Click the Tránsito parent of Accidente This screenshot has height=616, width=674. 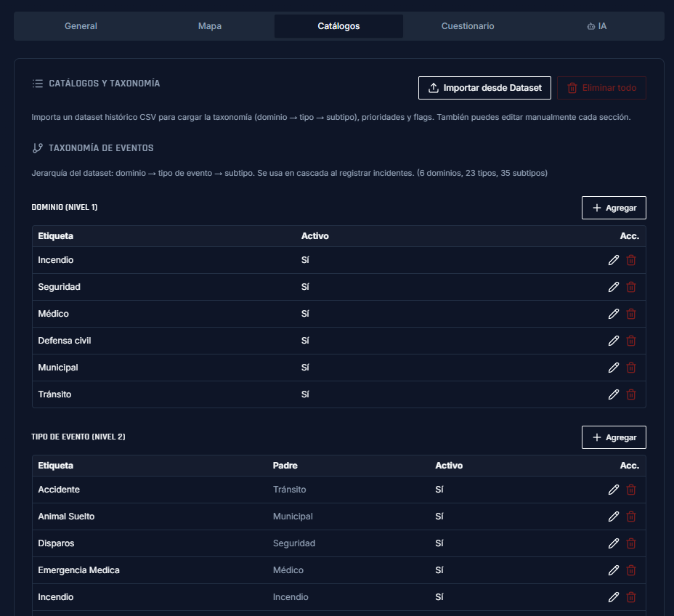pos(289,490)
